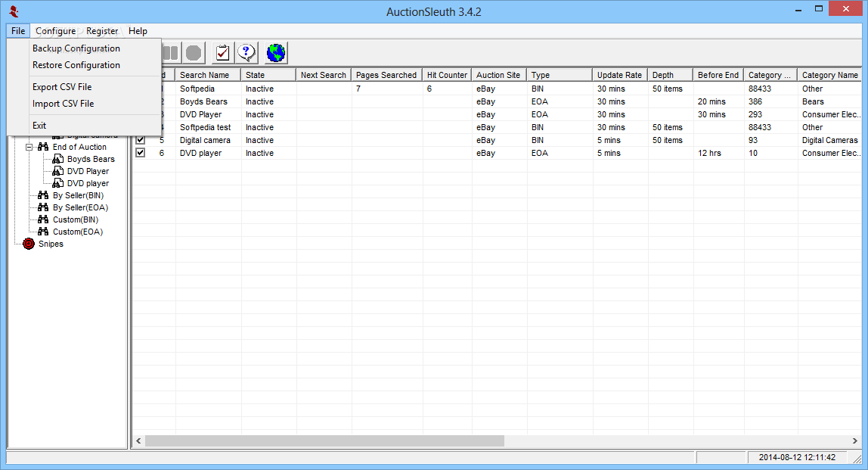The width and height of the screenshot is (868, 470).
Task: Click the question mark help bubble icon
Action: [246, 53]
